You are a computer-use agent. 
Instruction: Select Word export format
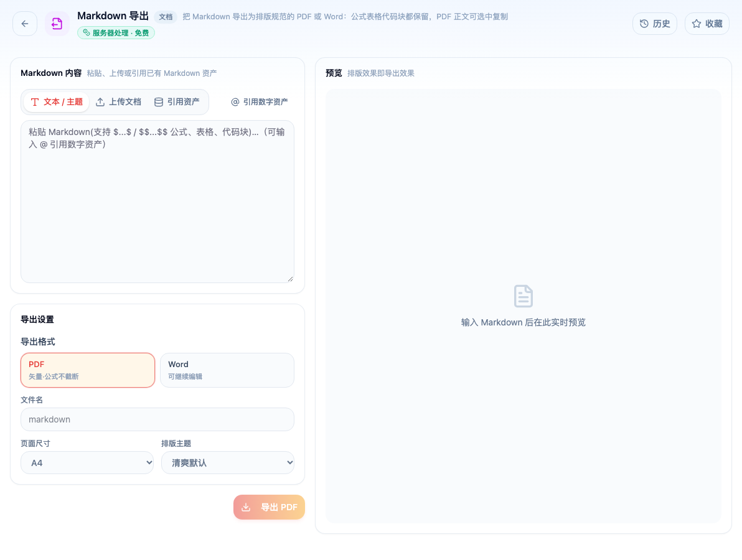pyautogui.click(x=227, y=370)
